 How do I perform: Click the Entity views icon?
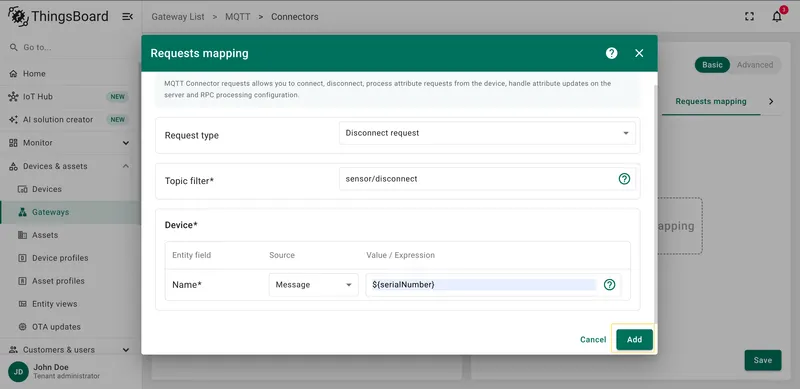[22, 304]
